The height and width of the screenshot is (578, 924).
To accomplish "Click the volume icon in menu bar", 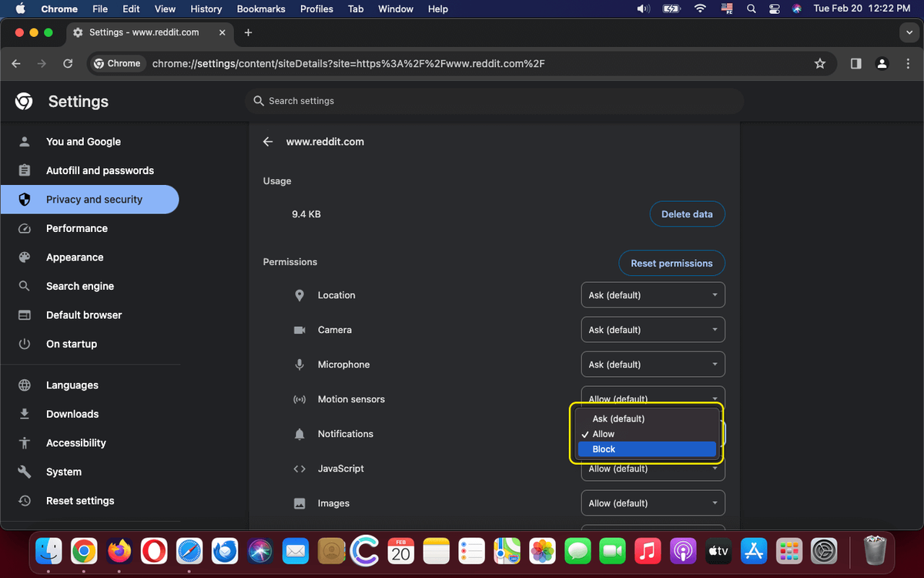I will (x=644, y=8).
